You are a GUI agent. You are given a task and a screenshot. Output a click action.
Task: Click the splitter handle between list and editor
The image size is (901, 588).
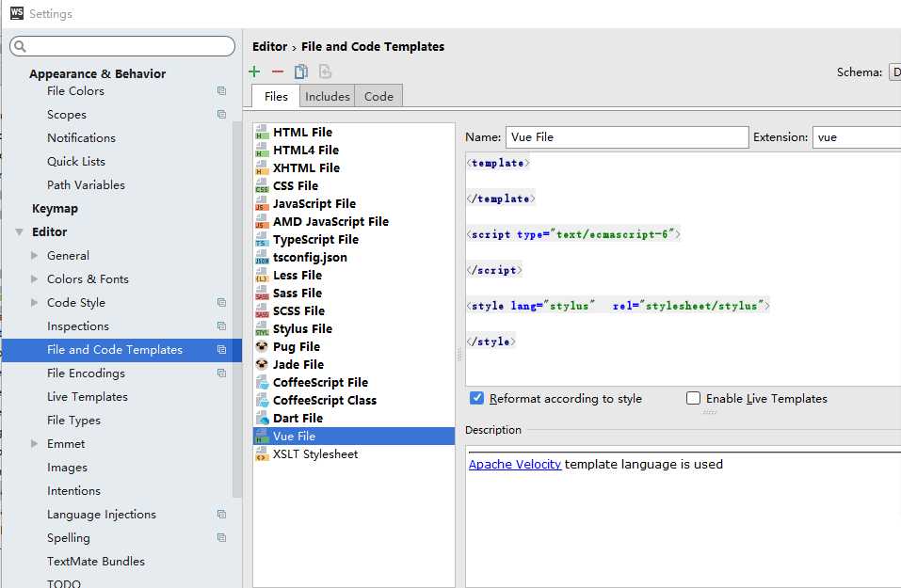point(459,355)
